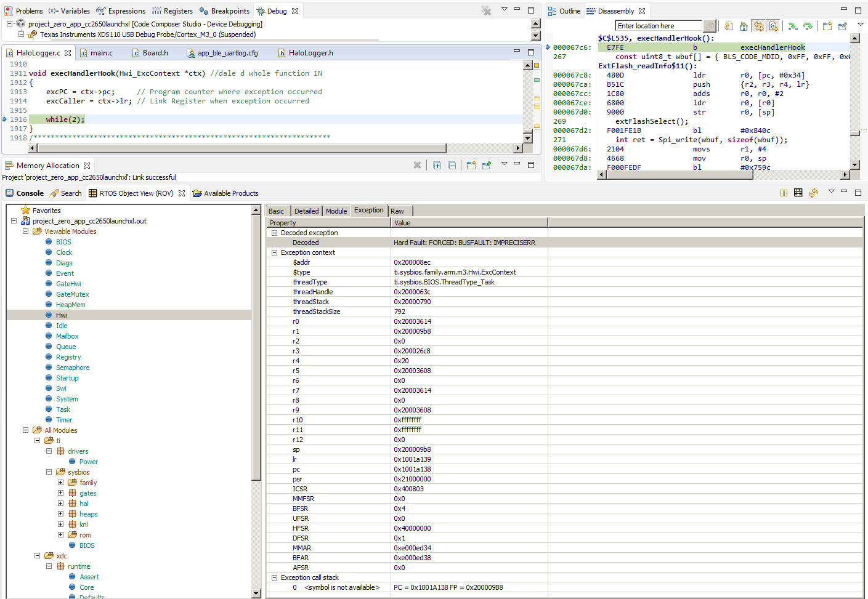The height and width of the screenshot is (599, 868).
Task: Click the Enter location here field
Action: click(659, 26)
